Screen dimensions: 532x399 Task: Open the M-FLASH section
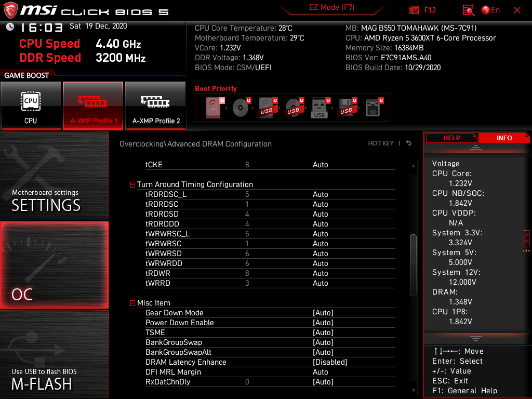54,354
